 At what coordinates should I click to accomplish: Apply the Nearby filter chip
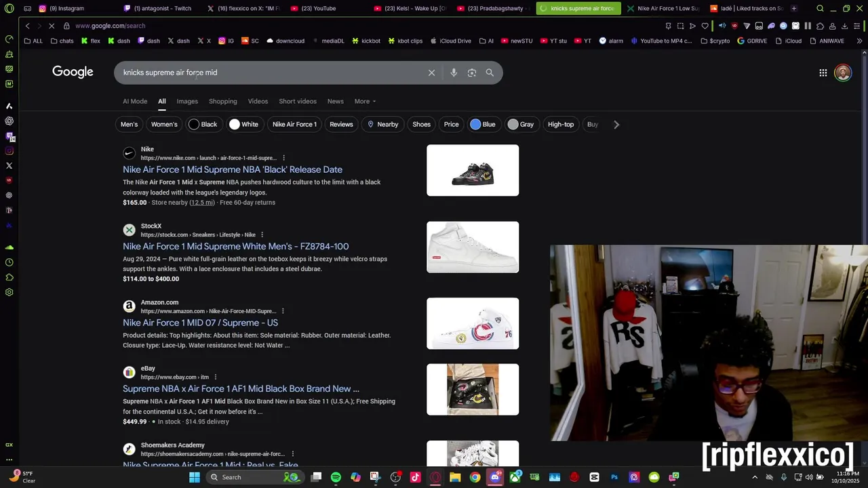click(382, 124)
